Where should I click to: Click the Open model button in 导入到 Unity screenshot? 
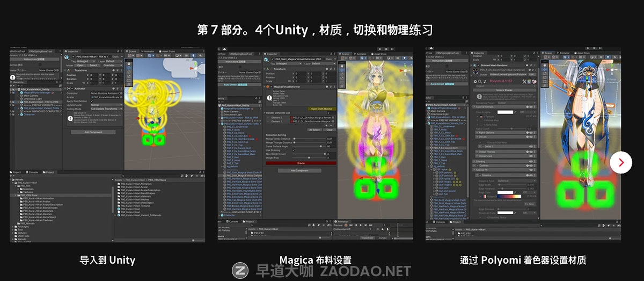click(x=80, y=66)
